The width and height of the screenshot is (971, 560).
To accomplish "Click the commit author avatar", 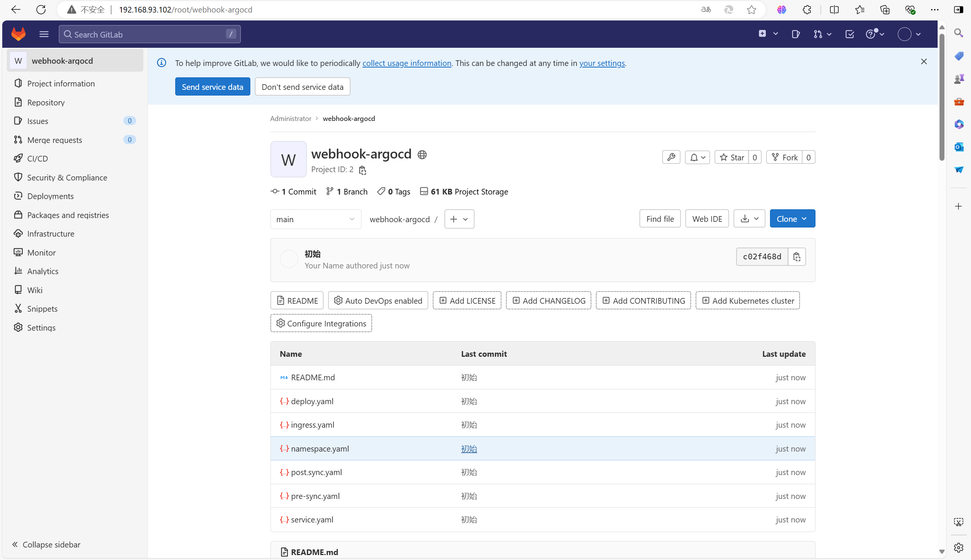I will click(289, 259).
